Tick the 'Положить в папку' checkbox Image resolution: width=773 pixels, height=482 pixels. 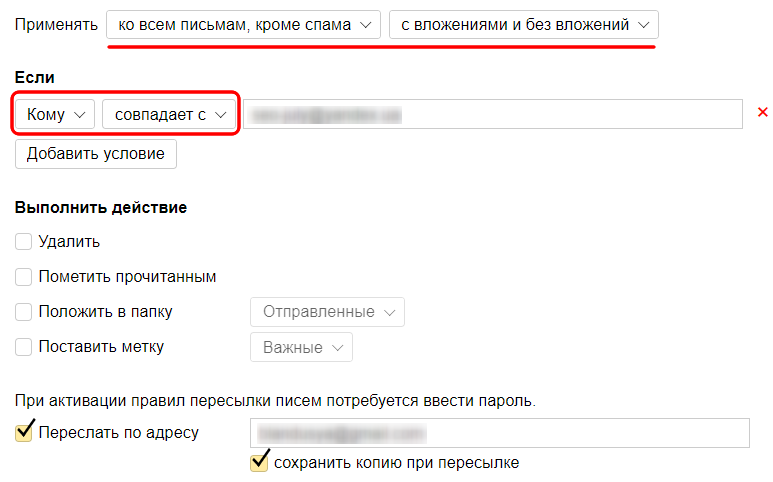[x=23, y=312]
